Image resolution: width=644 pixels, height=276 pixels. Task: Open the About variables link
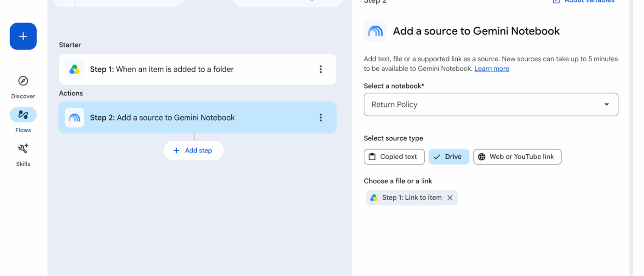584,1
